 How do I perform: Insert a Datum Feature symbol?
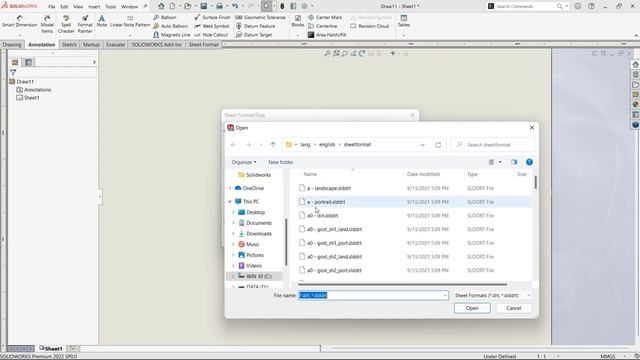(255, 26)
